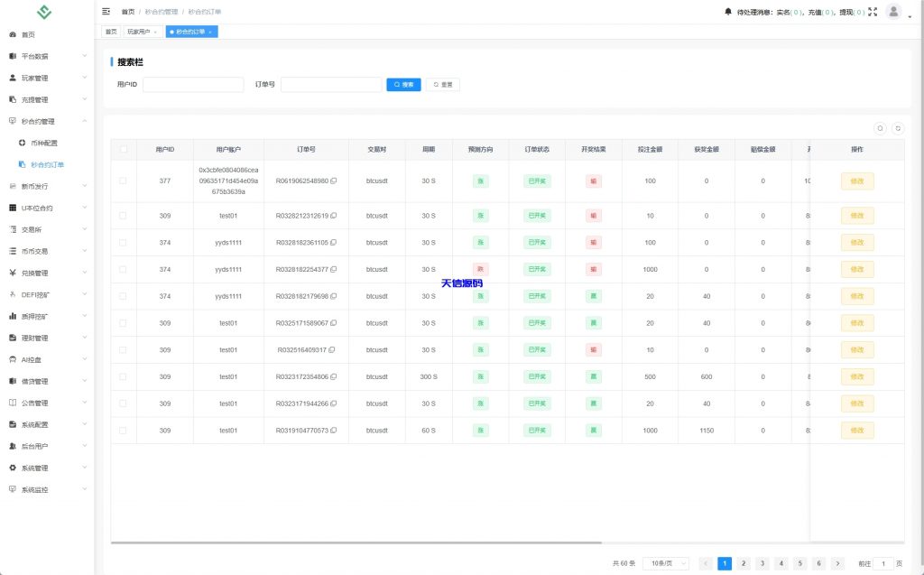Click the 玩家管理 person icon
This screenshot has width=924, height=575.
click(13, 78)
